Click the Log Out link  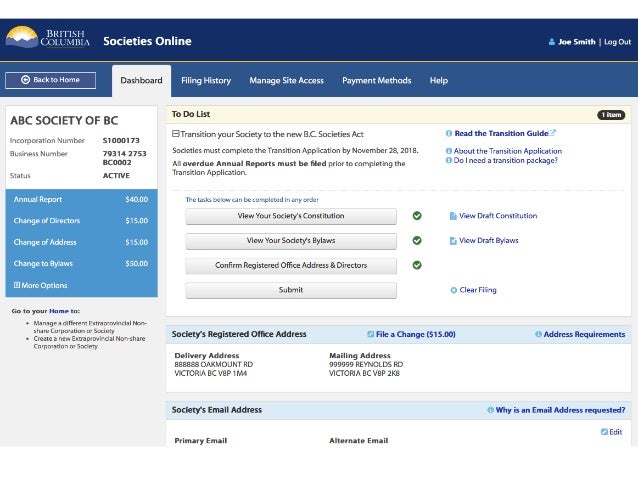(x=617, y=42)
